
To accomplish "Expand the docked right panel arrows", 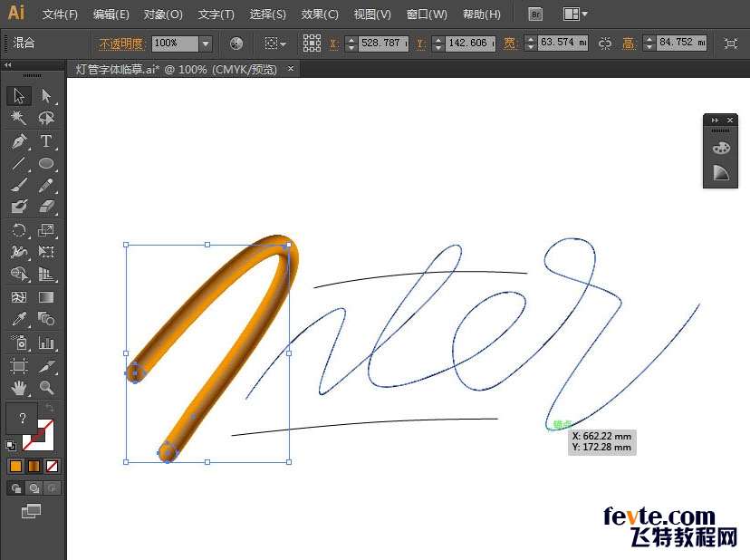I will tap(715, 121).
